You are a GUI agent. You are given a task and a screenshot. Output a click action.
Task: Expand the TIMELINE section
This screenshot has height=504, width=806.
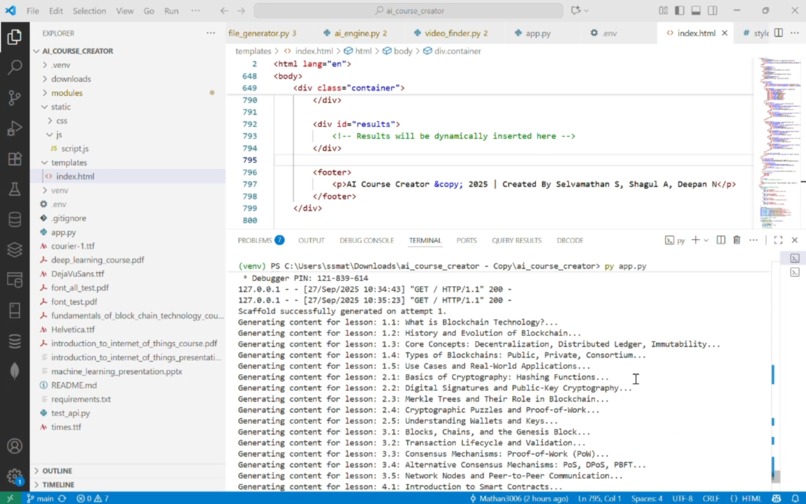coord(58,484)
